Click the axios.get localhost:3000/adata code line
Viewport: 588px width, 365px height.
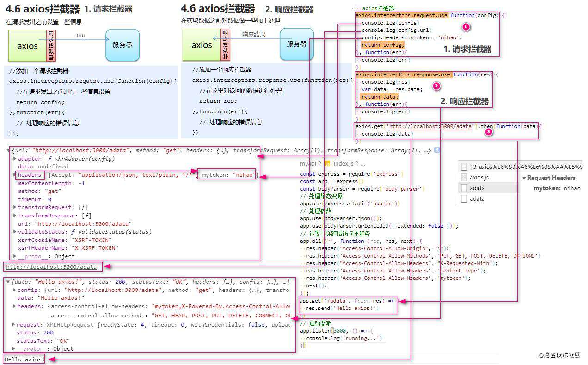tap(447, 126)
